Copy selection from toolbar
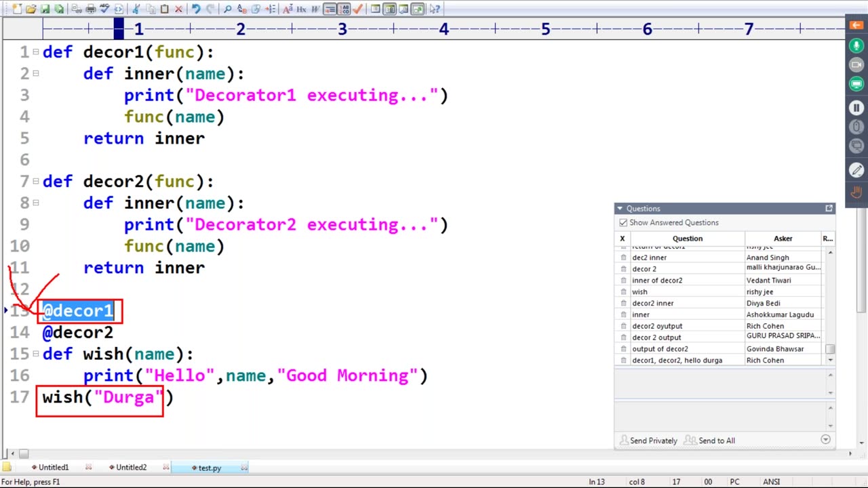868x488 pixels. (x=151, y=9)
